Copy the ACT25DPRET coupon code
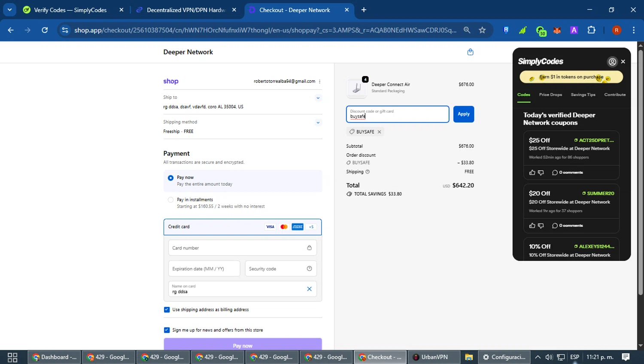Viewport: 644px width, 364px height. click(594, 141)
